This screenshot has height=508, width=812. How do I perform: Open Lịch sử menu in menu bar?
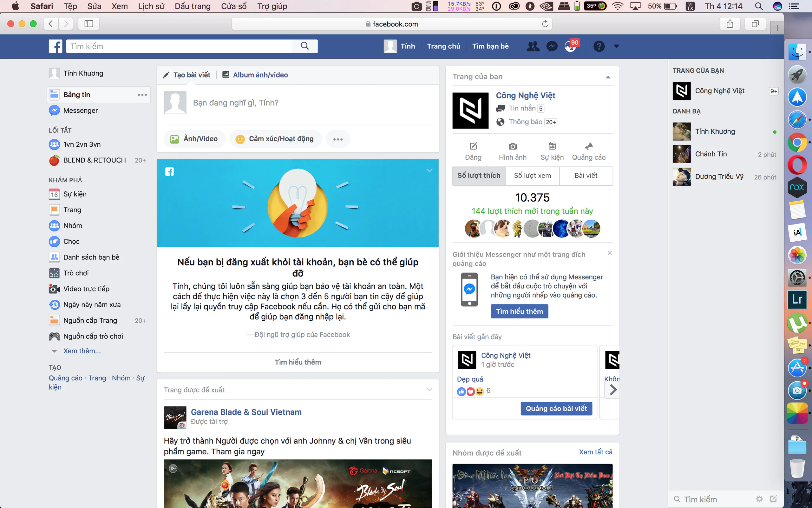point(151,6)
